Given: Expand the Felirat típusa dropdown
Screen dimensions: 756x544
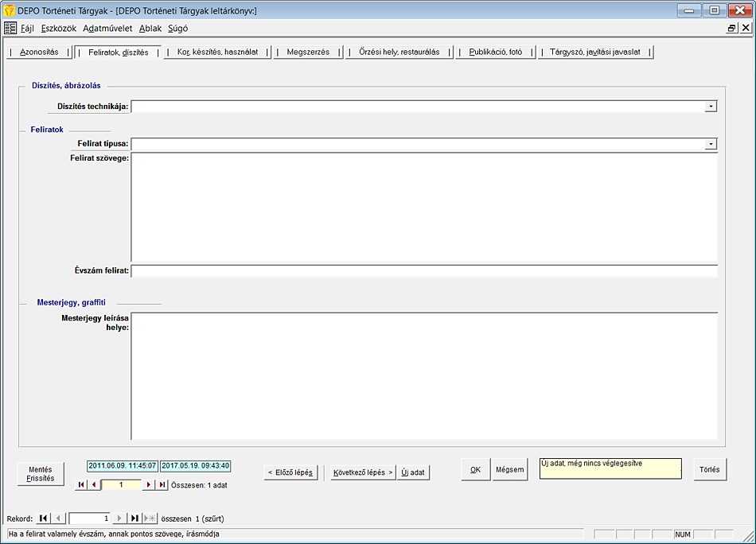Looking at the screenshot, I should coord(711,144).
